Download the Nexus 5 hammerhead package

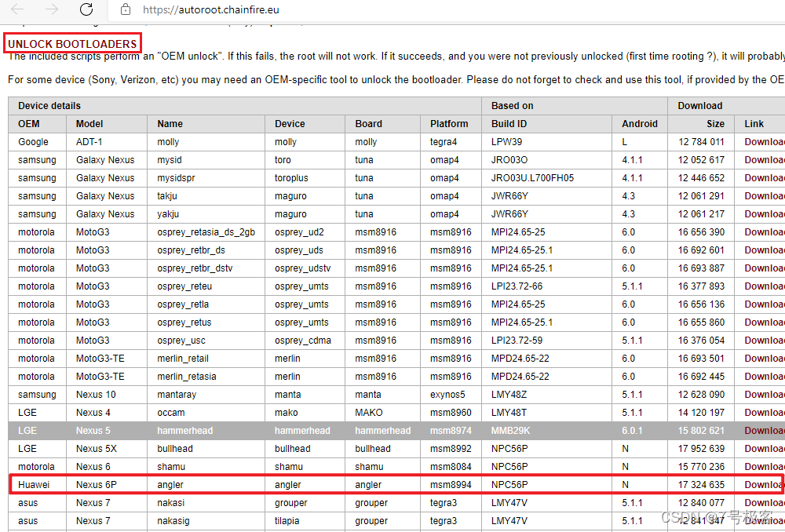[765, 430]
